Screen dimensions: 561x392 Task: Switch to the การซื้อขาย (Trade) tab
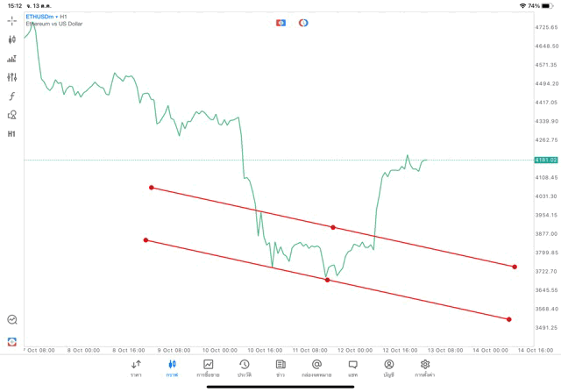(208, 367)
